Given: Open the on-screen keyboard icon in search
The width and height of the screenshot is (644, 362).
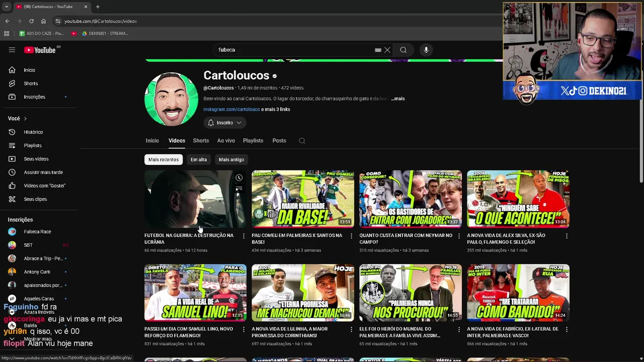Looking at the screenshot, I should (x=378, y=50).
